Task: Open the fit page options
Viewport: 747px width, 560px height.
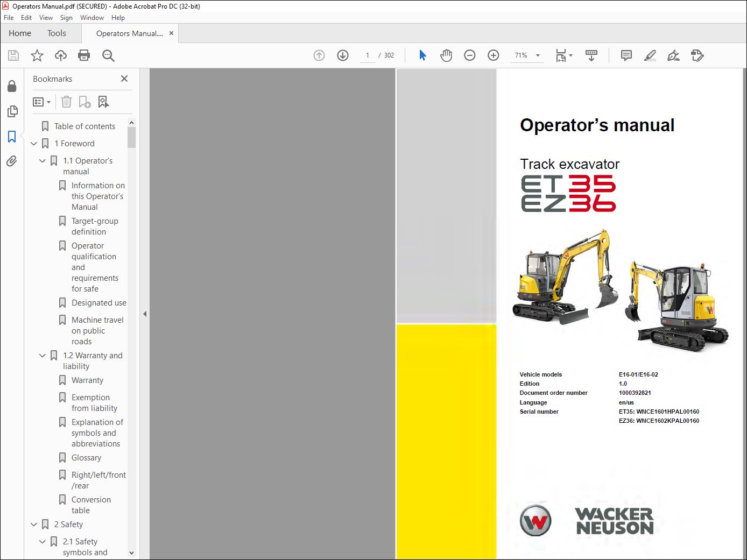Action: click(564, 55)
